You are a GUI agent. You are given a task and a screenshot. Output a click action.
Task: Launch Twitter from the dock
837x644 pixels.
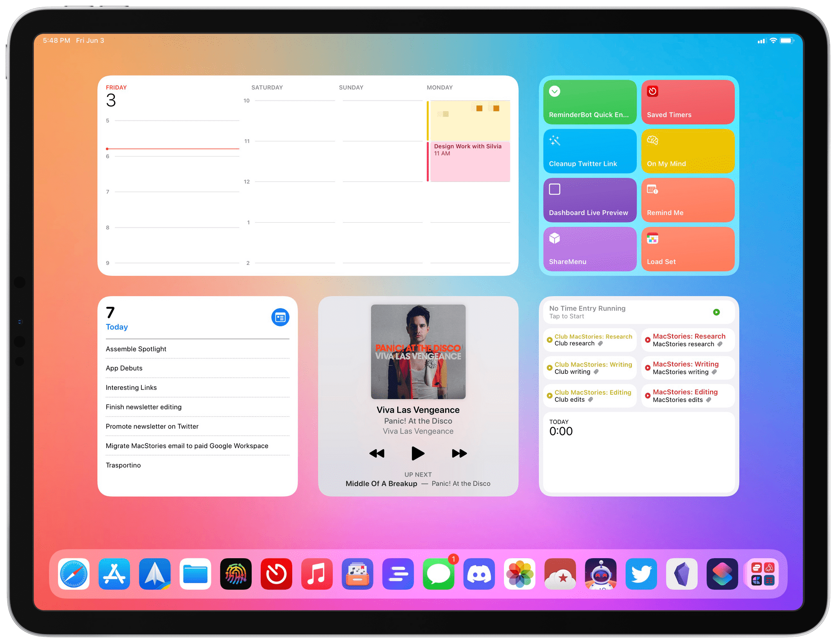pyautogui.click(x=641, y=574)
